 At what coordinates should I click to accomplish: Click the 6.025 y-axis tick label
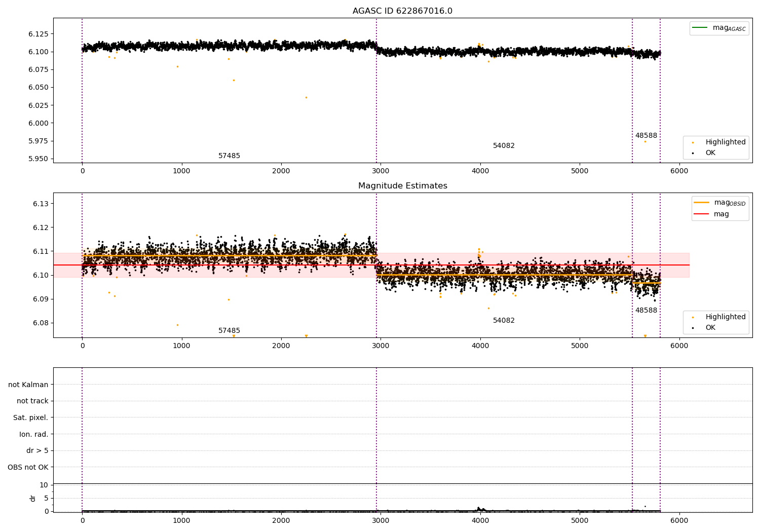coord(39,105)
